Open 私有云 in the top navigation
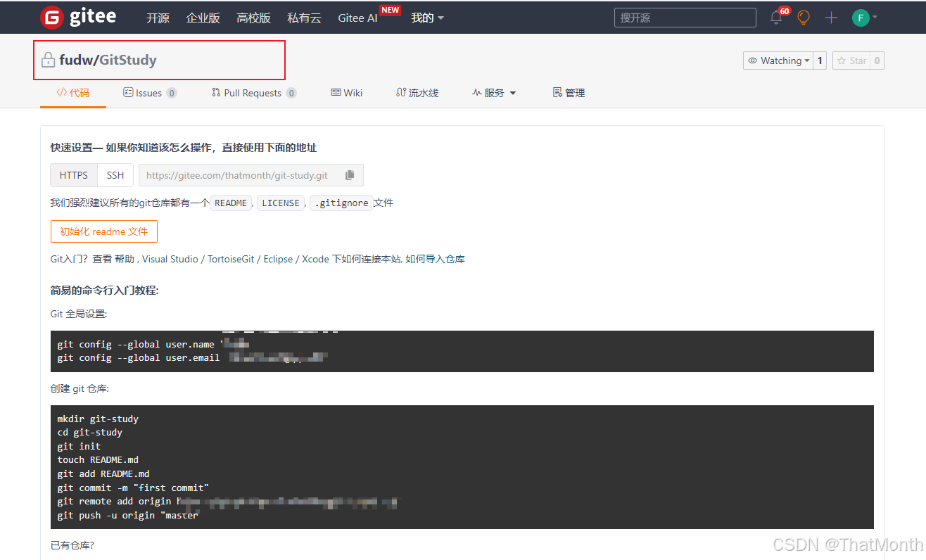The height and width of the screenshot is (560, 926). pyautogui.click(x=304, y=18)
